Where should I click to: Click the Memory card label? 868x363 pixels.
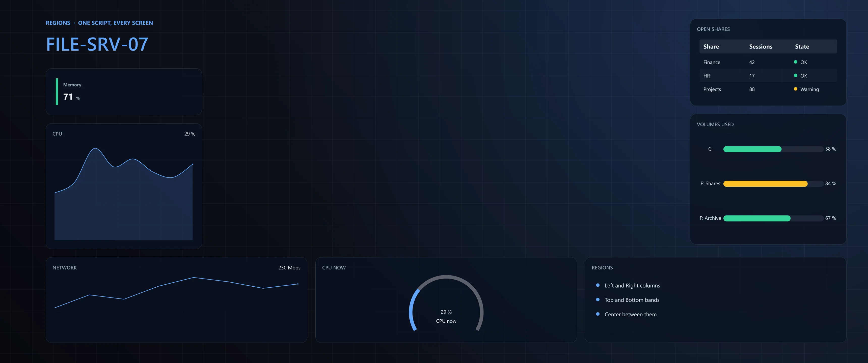click(72, 85)
